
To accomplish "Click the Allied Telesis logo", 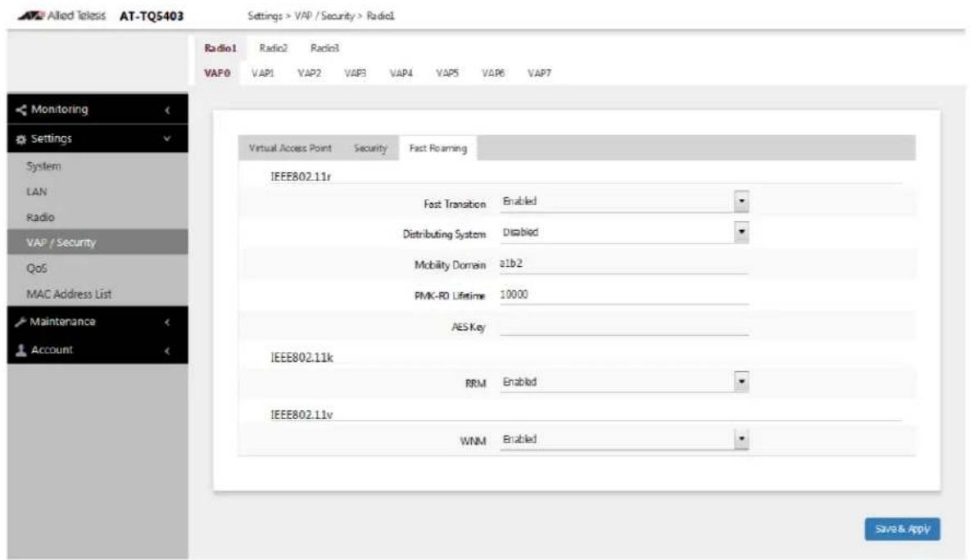I will tap(61, 16).
